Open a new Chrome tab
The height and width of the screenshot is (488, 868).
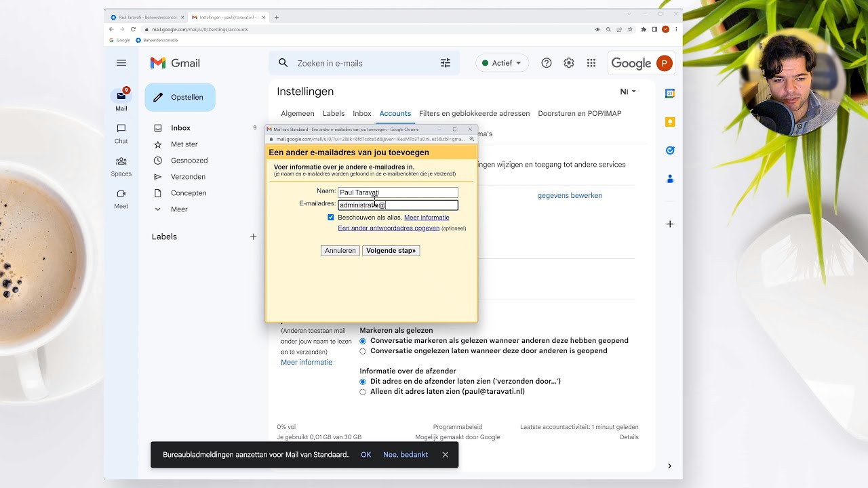276,17
